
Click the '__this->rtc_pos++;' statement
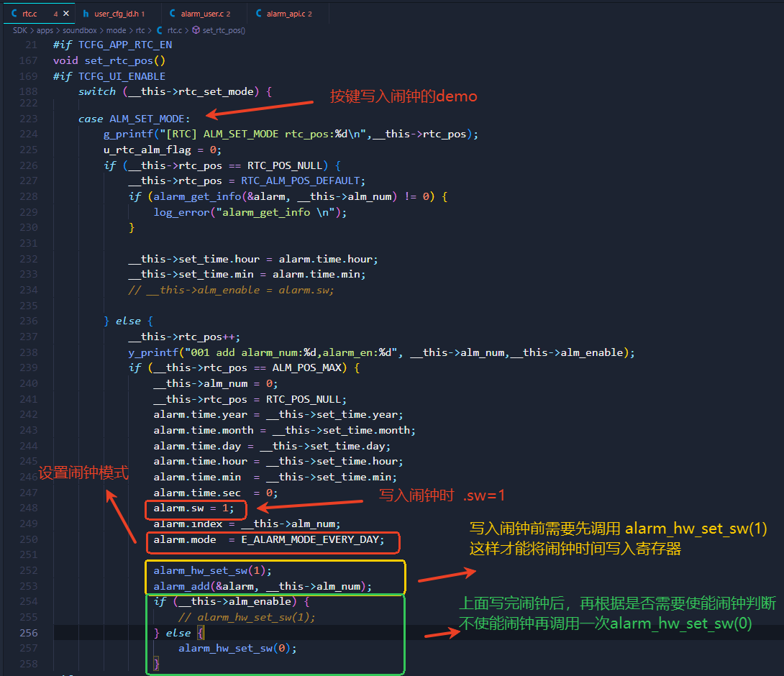pos(184,337)
